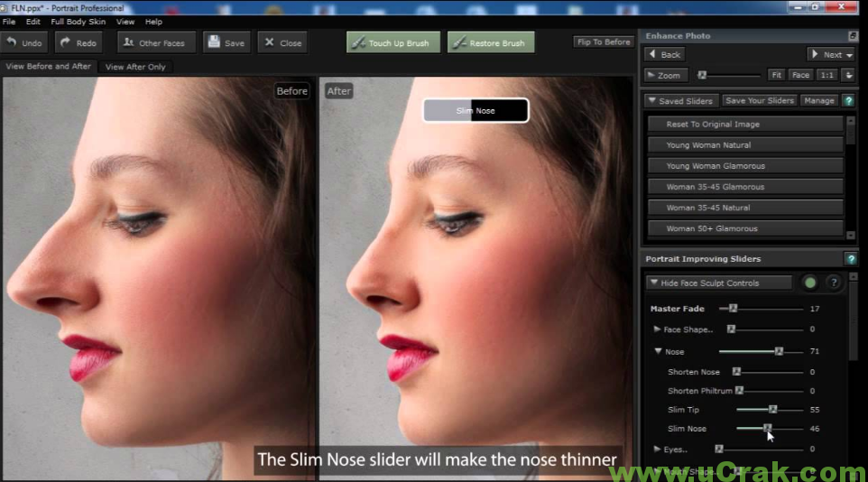Open the Full Body Skin menu
This screenshot has height=482, width=868.
coord(78,22)
